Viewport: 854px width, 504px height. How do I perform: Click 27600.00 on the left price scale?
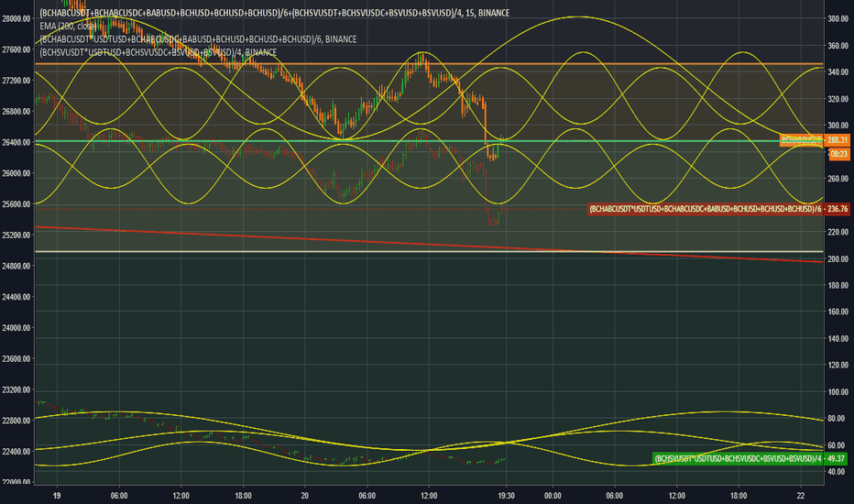(16, 49)
